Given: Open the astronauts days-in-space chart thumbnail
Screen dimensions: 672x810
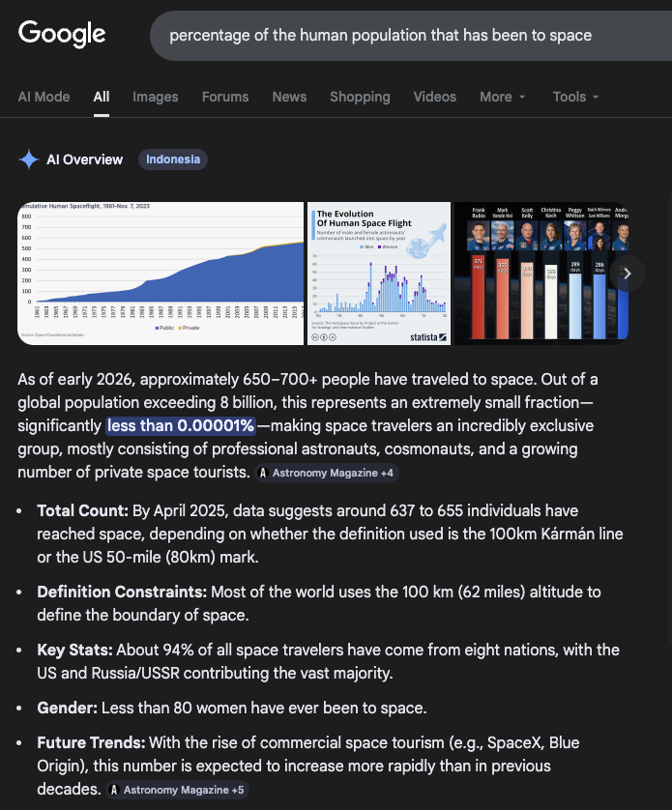Looking at the screenshot, I should pos(541,274).
